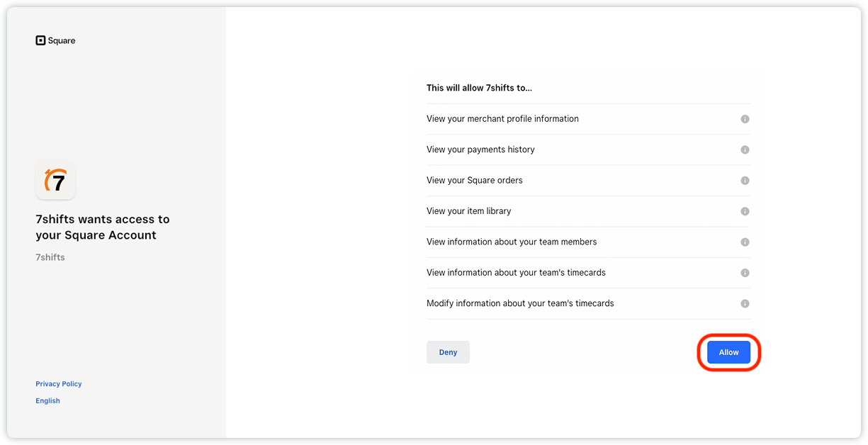Click the Square logo icon

coord(40,40)
